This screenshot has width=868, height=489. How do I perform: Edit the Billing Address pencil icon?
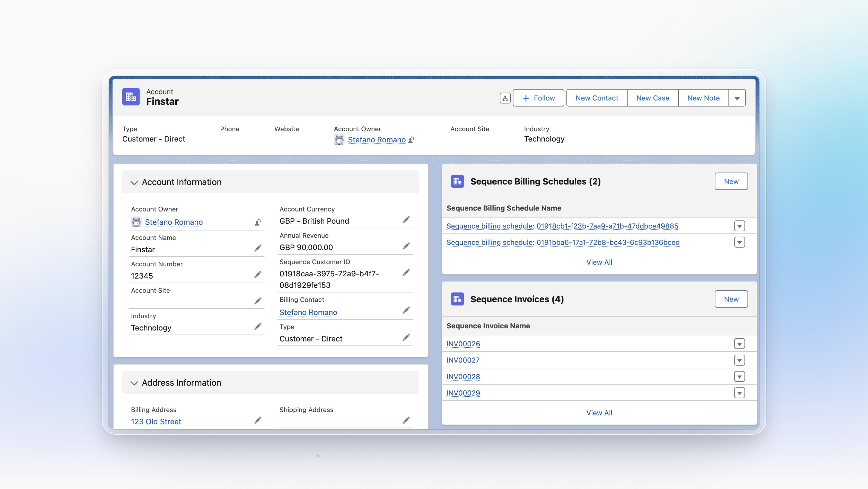[x=258, y=420]
